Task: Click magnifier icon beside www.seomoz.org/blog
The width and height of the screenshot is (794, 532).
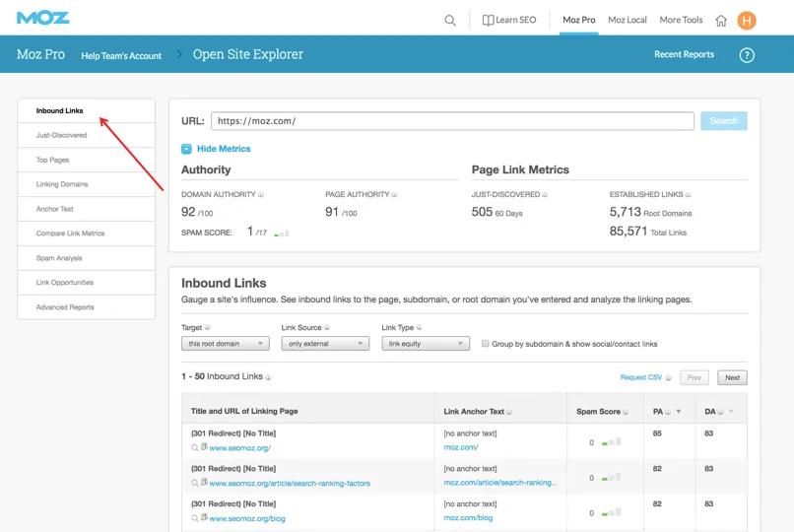Action: (195, 518)
